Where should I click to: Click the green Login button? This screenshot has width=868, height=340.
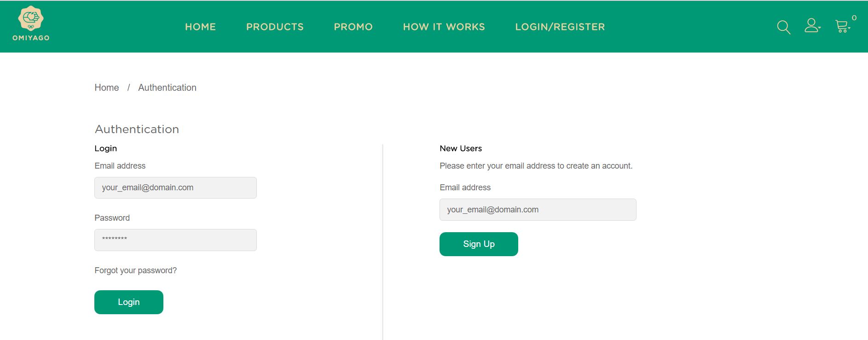pos(129,302)
